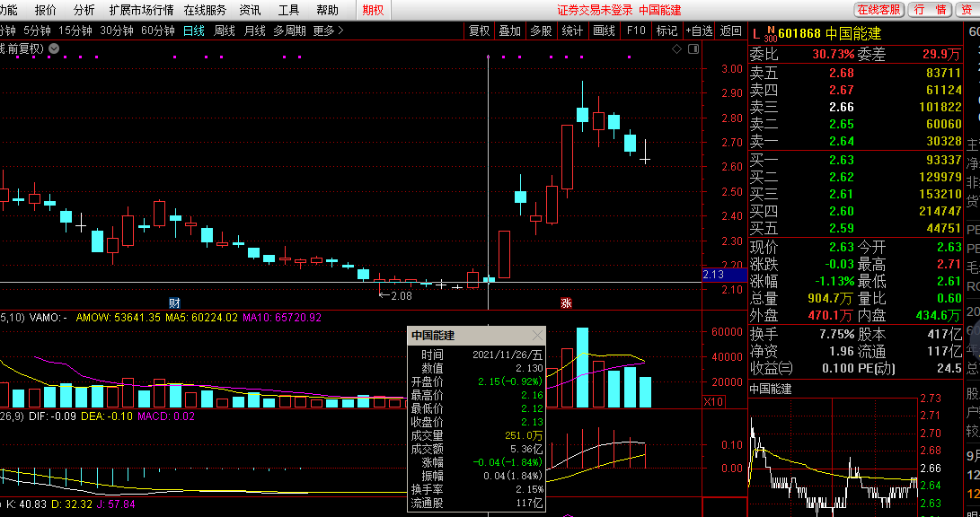Click the 证券交易未登录 login text
The height and width of the screenshot is (517, 980).
595,10
